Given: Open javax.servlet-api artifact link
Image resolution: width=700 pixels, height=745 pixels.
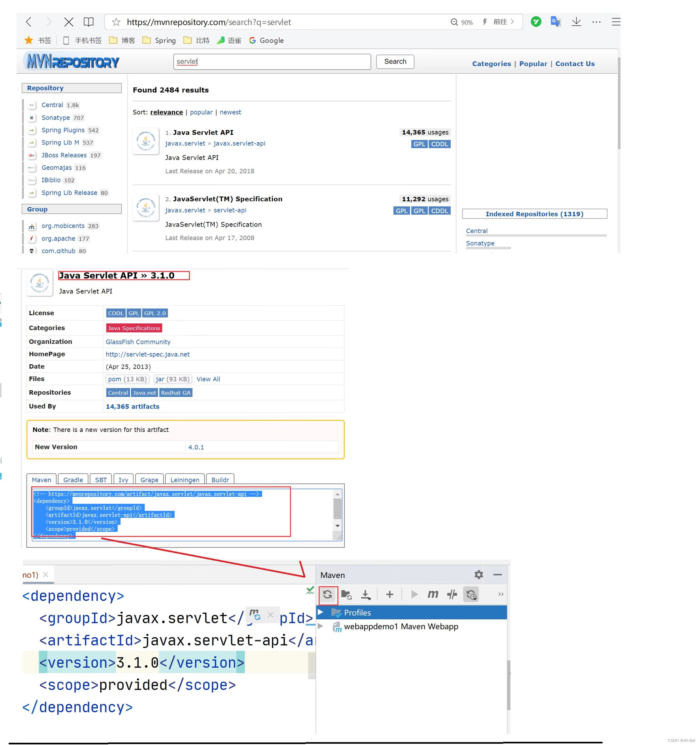Looking at the screenshot, I should tap(239, 143).
